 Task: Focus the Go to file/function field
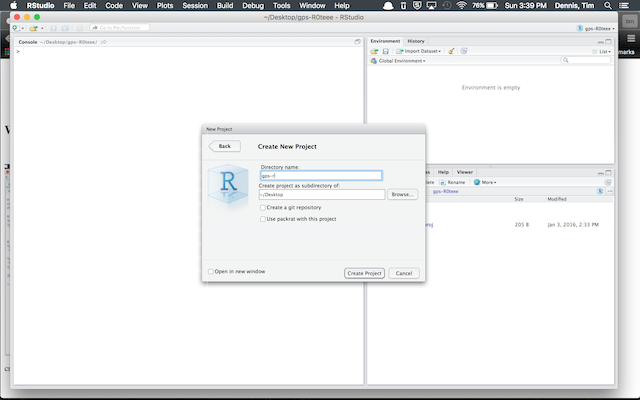(120, 28)
